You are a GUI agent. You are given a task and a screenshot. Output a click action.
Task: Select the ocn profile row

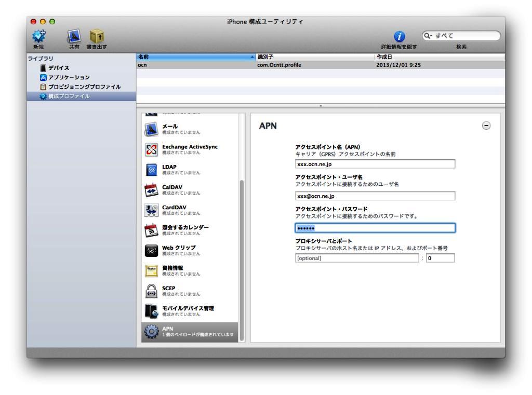tap(321, 65)
